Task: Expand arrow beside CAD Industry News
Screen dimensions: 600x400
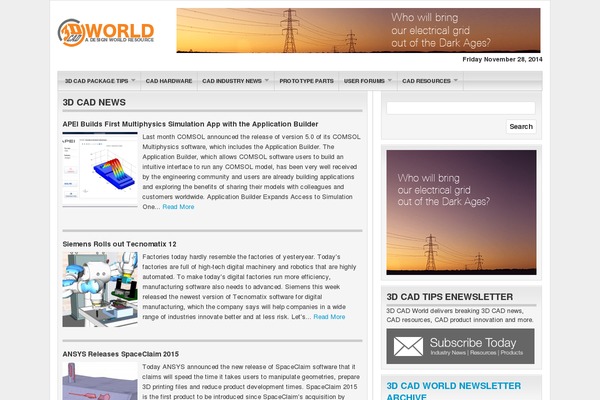Action: [267, 80]
